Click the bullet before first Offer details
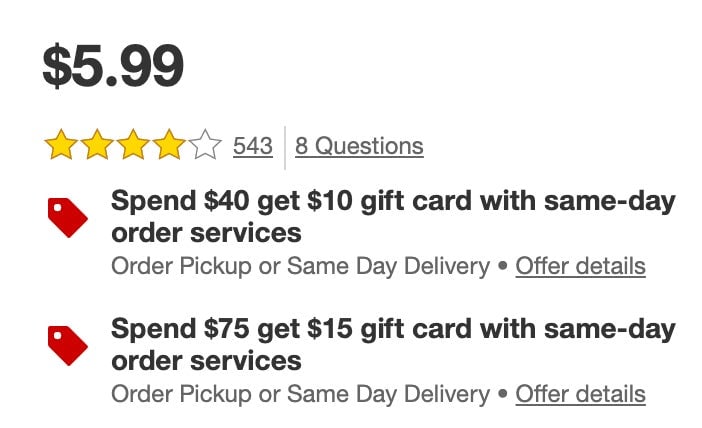Image resolution: width=702 pixels, height=428 pixels. [503, 266]
